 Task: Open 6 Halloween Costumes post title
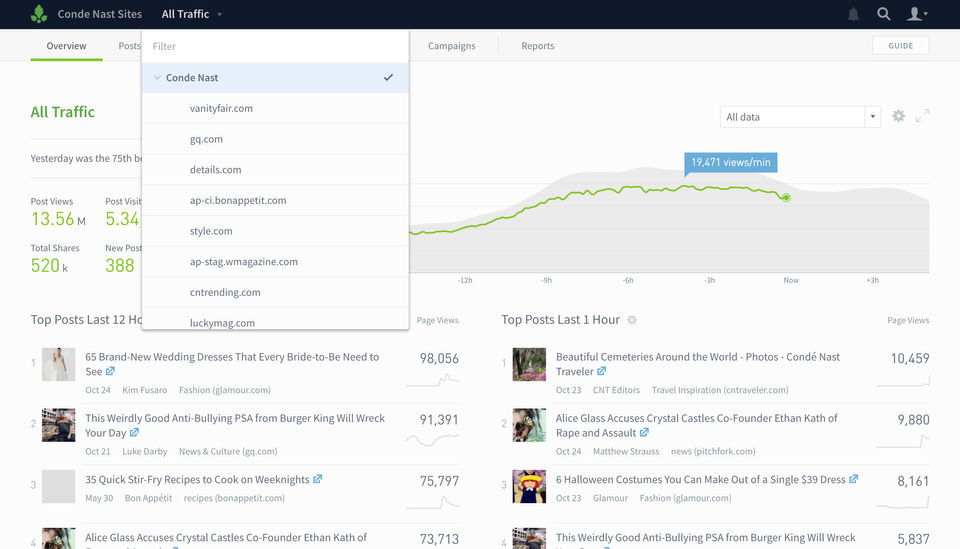point(700,479)
